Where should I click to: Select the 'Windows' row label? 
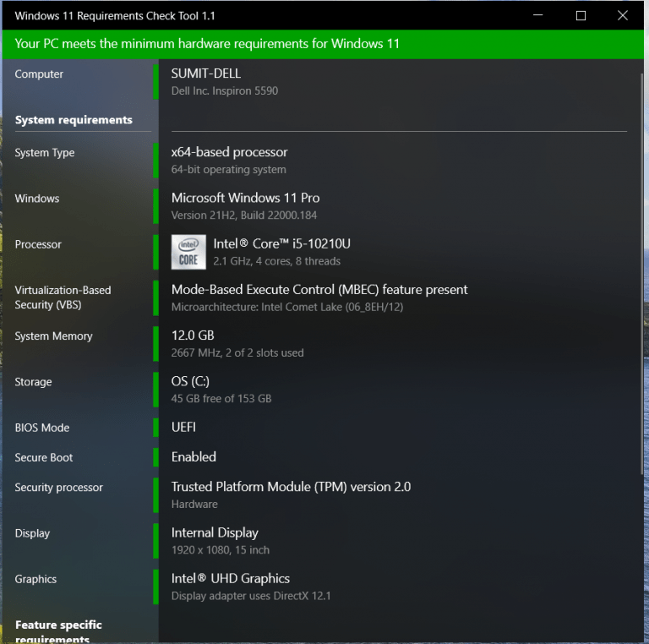pyautogui.click(x=37, y=199)
